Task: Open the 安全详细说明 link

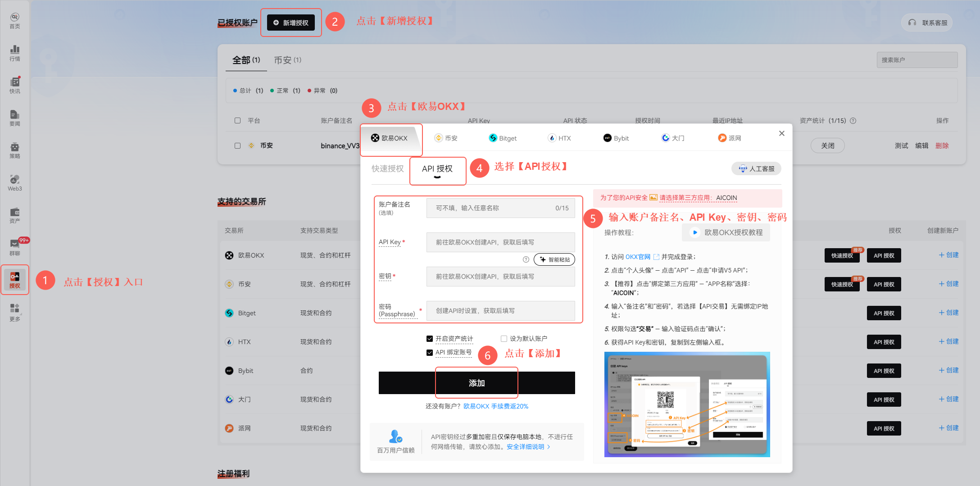Action: coord(528,447)
